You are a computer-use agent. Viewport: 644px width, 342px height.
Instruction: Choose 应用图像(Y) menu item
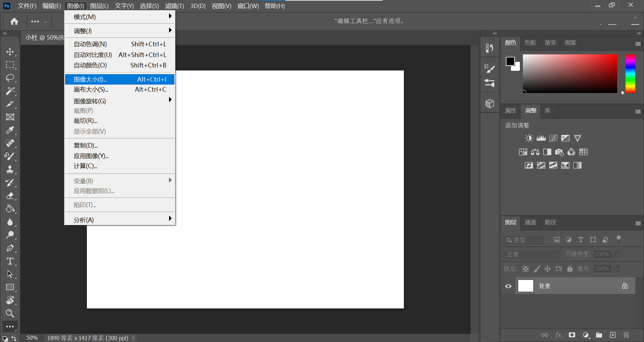(120, 156)
